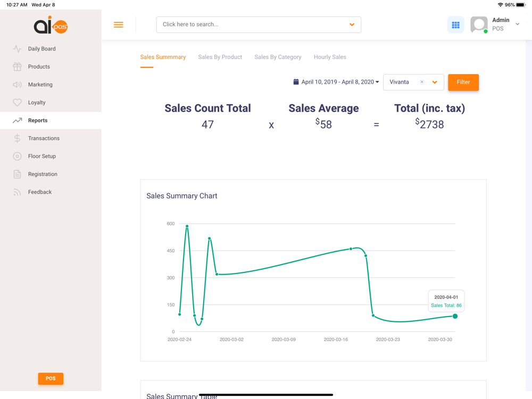Switch to the Hourly Sales tab

(x=330, y=57)
